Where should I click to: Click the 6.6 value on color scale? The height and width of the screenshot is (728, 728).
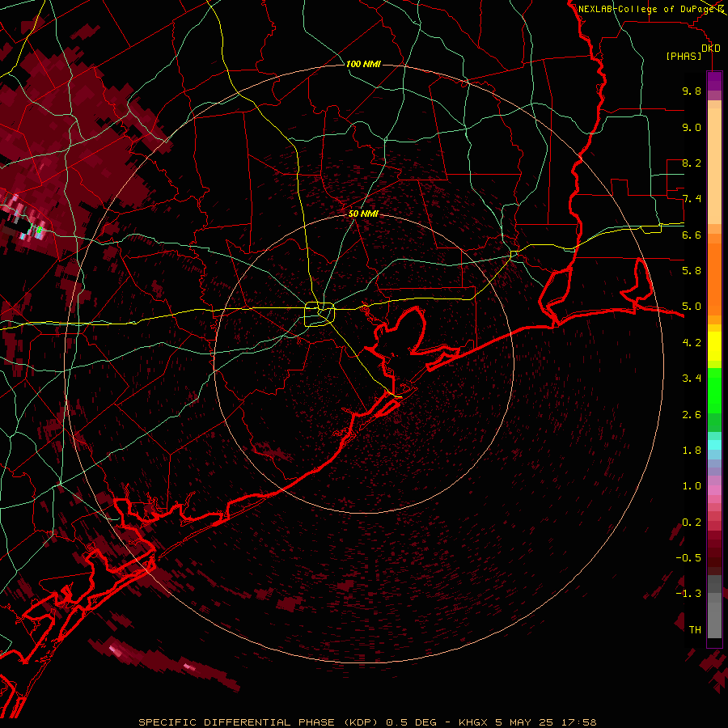pos(692,235)
